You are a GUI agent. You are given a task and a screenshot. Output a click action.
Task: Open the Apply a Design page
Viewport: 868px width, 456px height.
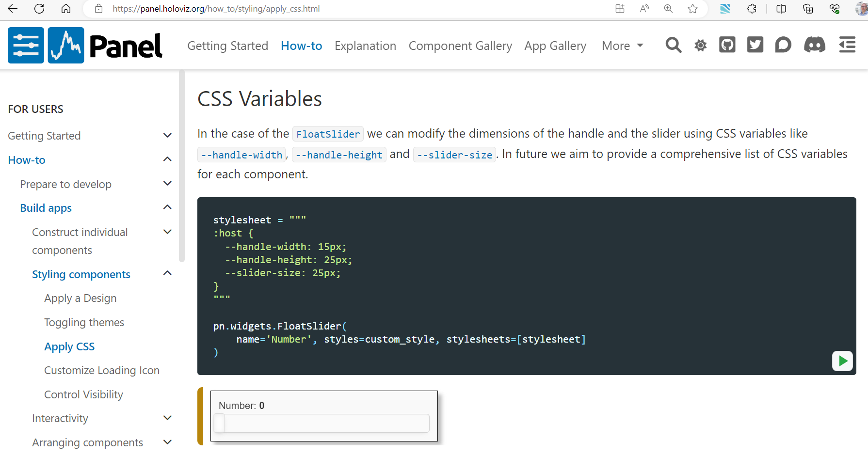click(x=80, y=298)
